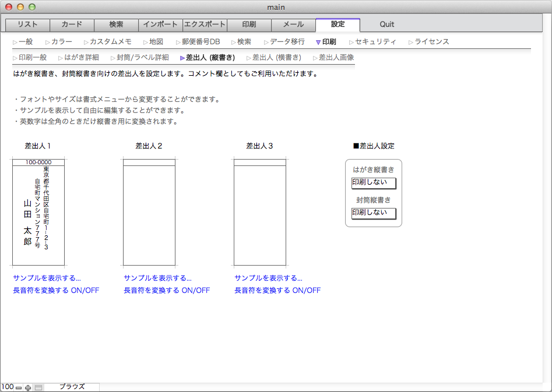Screen dimensions: 552x392
Task: Click the empty 差出人2 sender text area
Action: pyautogui.click(x=149, y=216)
